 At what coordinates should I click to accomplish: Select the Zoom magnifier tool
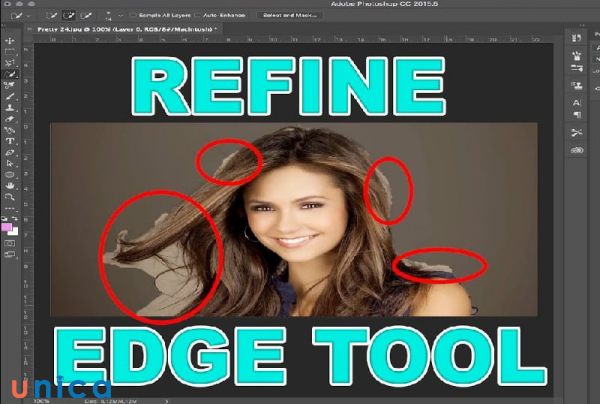10,197
